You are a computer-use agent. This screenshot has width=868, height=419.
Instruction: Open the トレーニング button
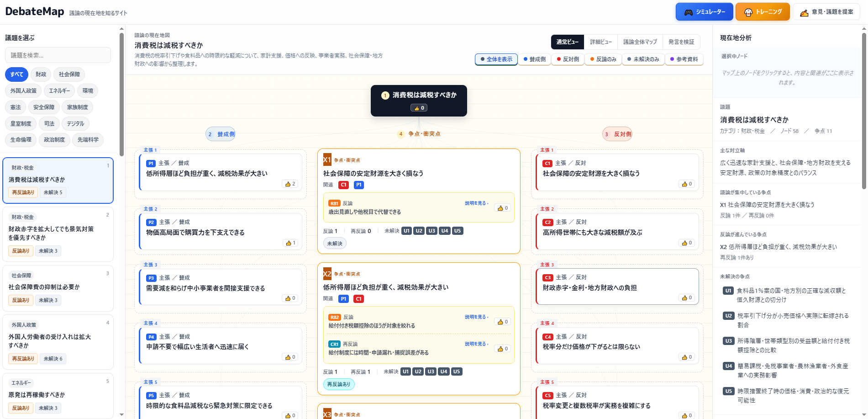point(763,12)
